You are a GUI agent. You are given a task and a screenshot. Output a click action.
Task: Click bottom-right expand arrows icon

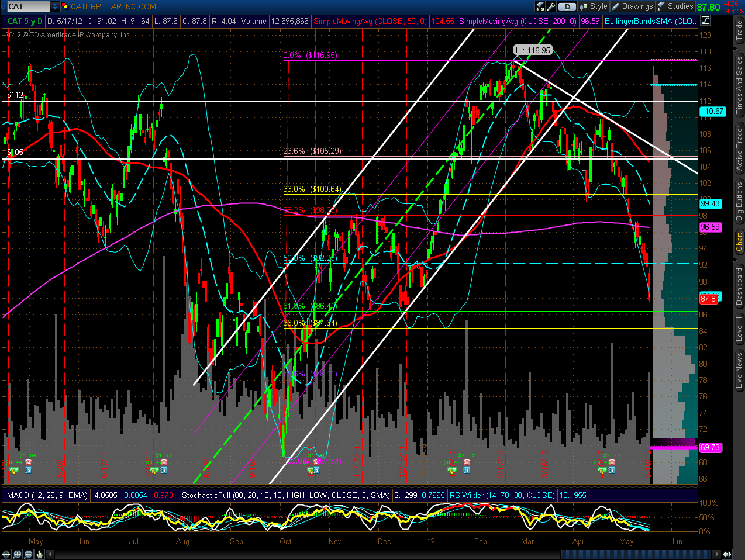click(x=727, y=554)
